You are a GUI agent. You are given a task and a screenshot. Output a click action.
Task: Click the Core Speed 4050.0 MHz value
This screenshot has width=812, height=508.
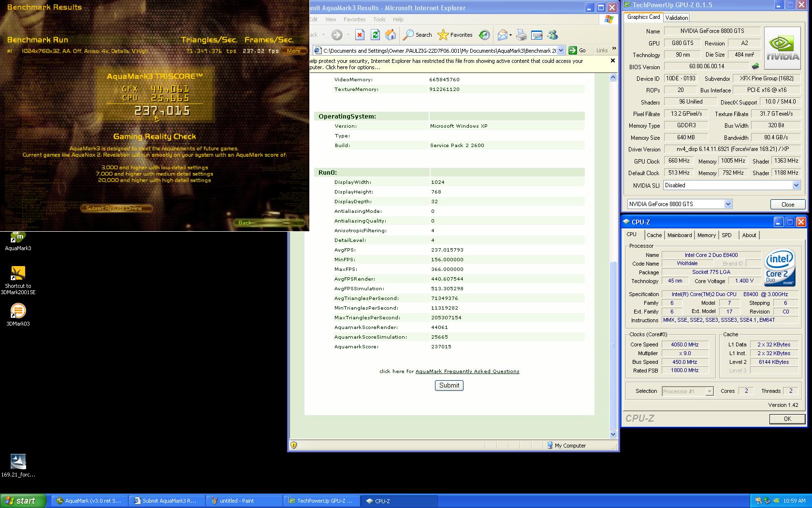click(x=684, y=344)
